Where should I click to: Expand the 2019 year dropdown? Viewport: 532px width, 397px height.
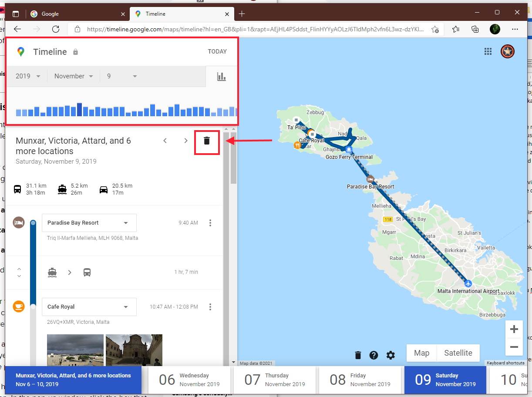click(28, 76)
